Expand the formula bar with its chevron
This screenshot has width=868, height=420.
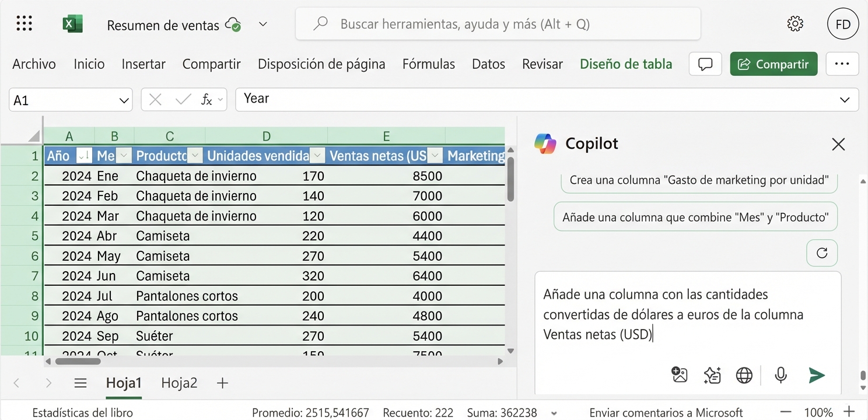(844, 99)
